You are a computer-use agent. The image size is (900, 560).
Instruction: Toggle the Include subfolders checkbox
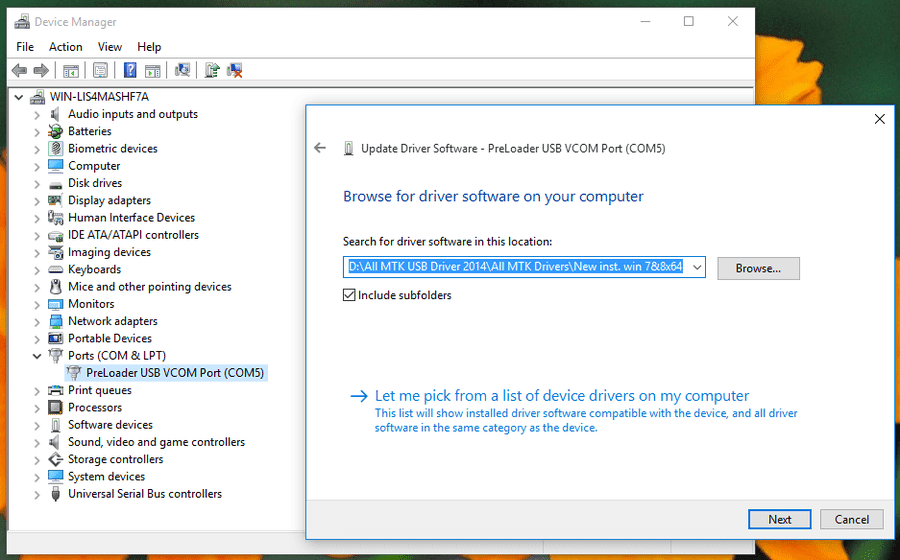(x=349, y=295)
